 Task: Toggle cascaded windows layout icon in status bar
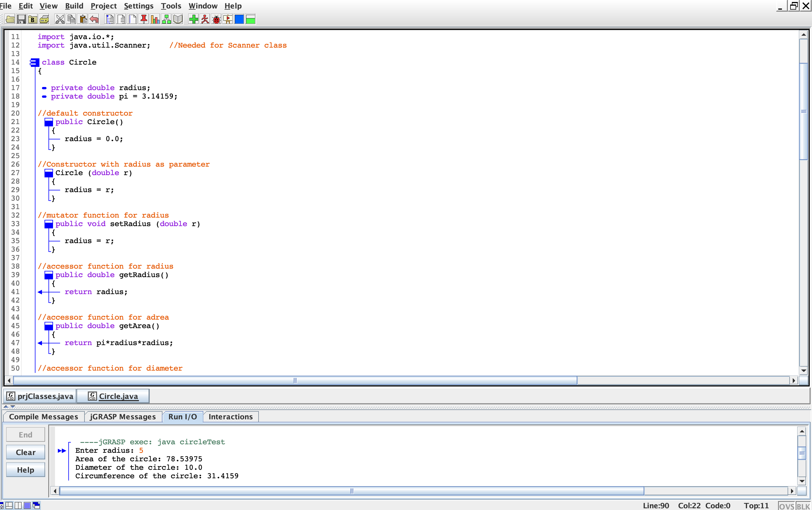[36, 505]
